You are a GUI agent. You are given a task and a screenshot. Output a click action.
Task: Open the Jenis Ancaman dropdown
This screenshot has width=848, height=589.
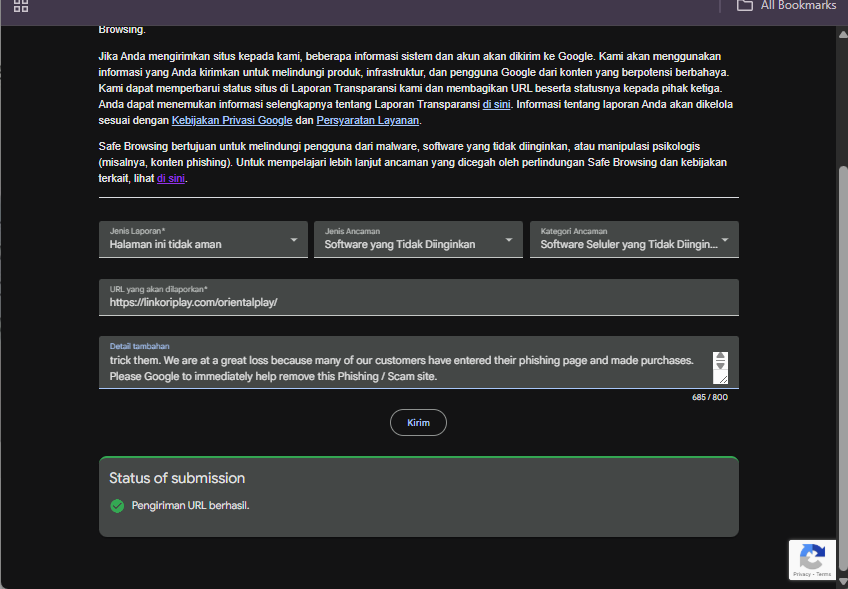click(x=418, y=239)
